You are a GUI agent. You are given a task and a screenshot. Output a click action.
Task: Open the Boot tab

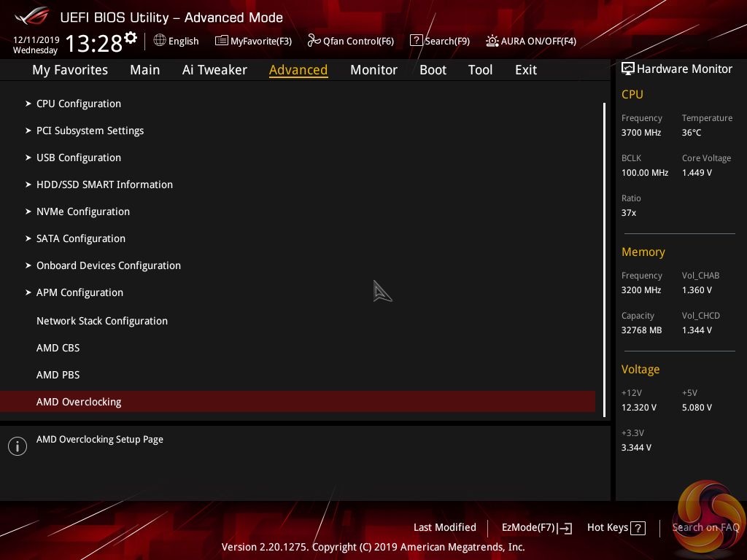pos(433,70)
